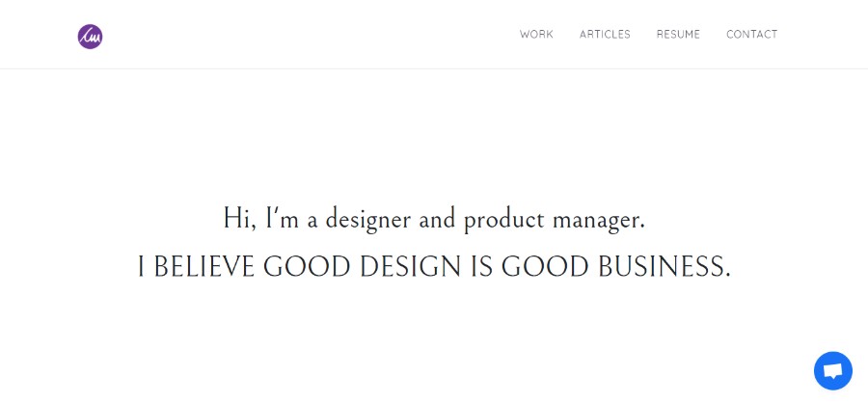Click the word "DESIGN" in the tagline

410,267
